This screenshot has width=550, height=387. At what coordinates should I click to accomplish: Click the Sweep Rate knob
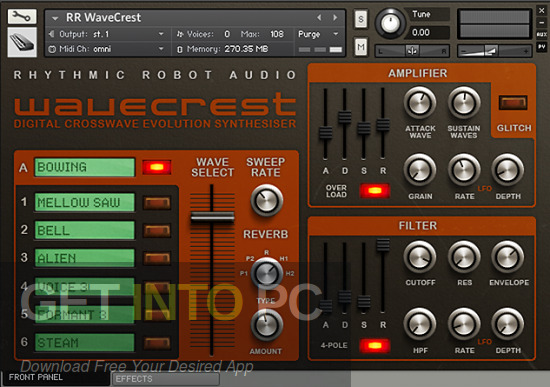click(266, 200)
